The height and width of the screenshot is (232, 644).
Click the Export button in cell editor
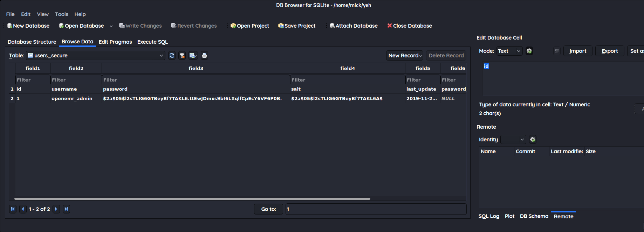[x=609, y=51]
